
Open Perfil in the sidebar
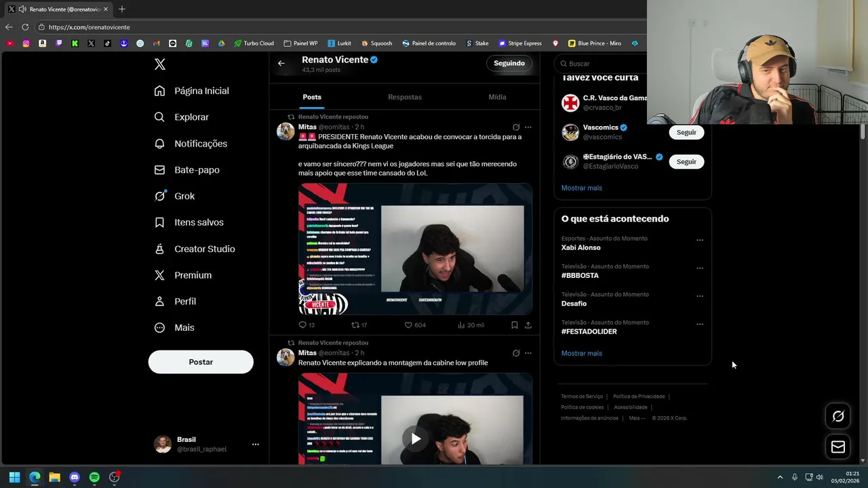pos(176,302)
